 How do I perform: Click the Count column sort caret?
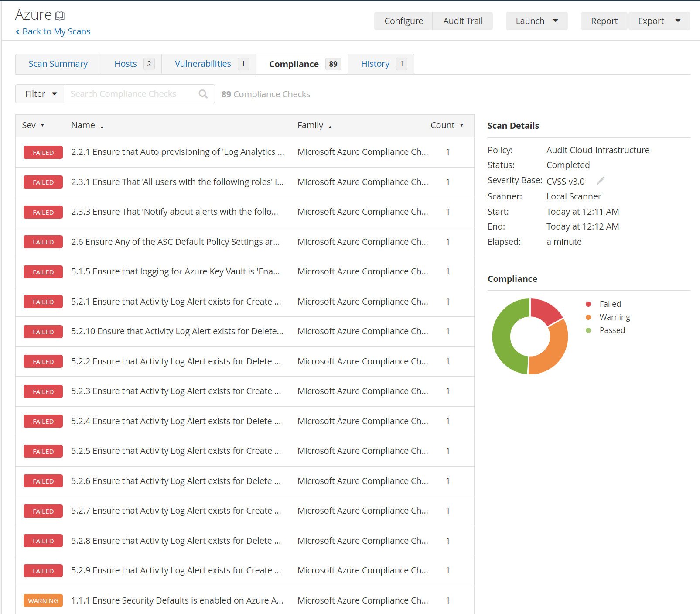coord(462,125)
